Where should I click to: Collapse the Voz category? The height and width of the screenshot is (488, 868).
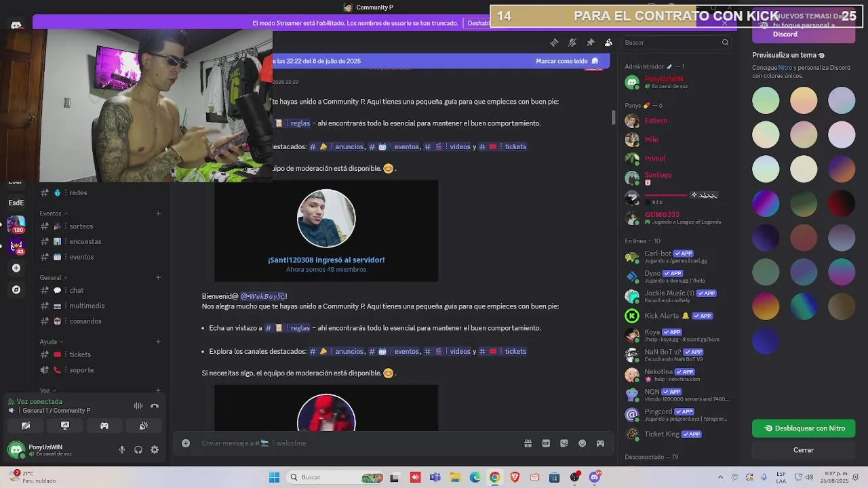point(47,390)
